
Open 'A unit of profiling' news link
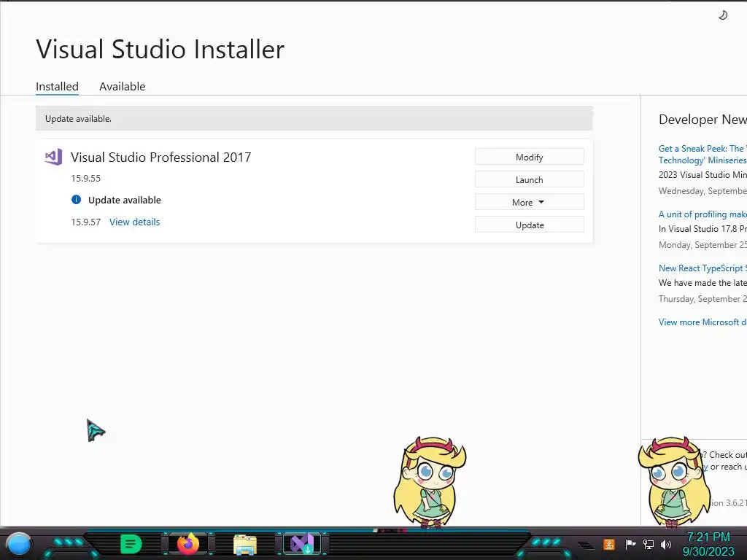pyautogui.click(x=703, y=214)
